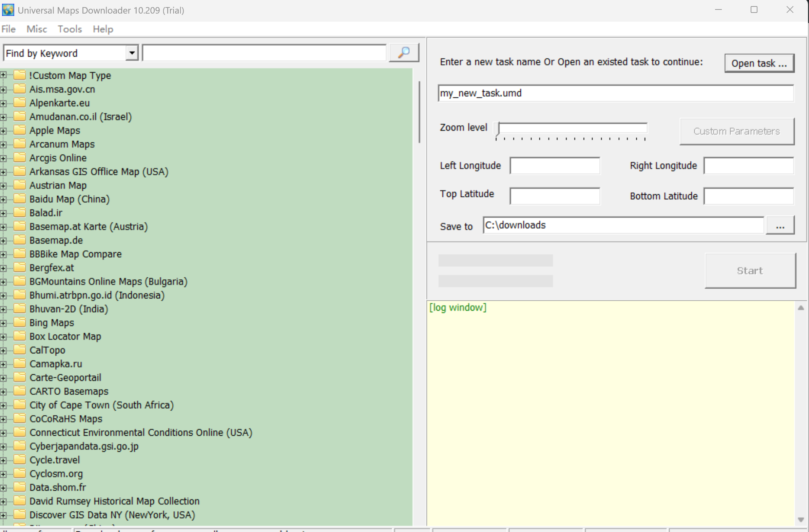The height and width of the screenshot is (532, 809).
Task: Select City of Cape Town (South Africa)
Action: pos(101,405)
